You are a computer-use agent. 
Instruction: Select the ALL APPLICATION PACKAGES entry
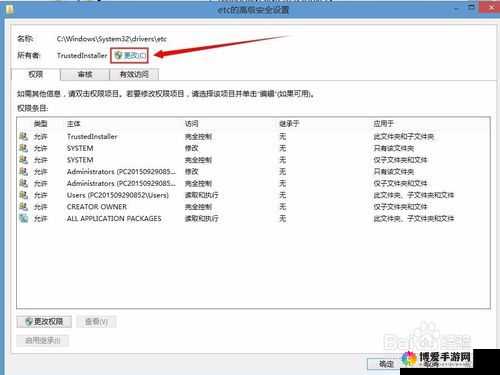click(x=253, y=219)
